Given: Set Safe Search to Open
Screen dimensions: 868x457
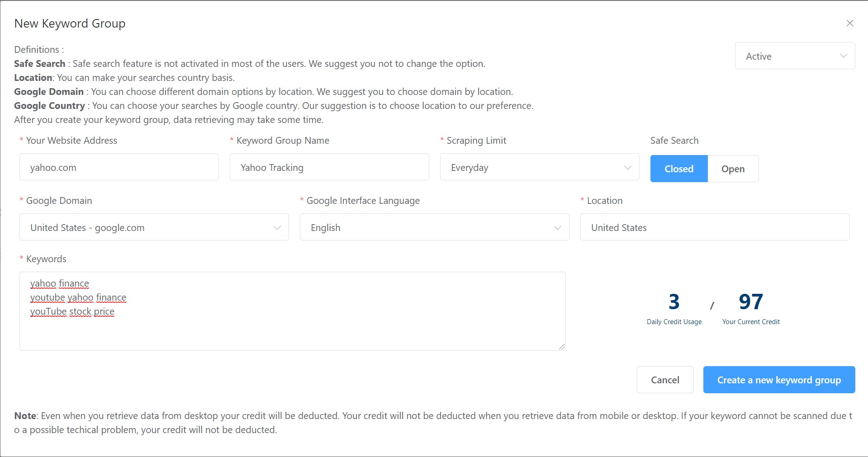Looking at the screenshot, I should coord(733,169).
